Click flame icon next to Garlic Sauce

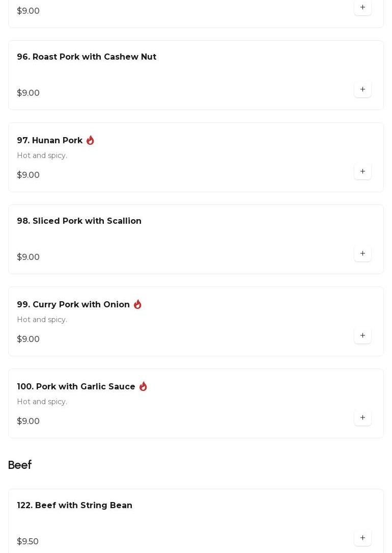(143, 386)
